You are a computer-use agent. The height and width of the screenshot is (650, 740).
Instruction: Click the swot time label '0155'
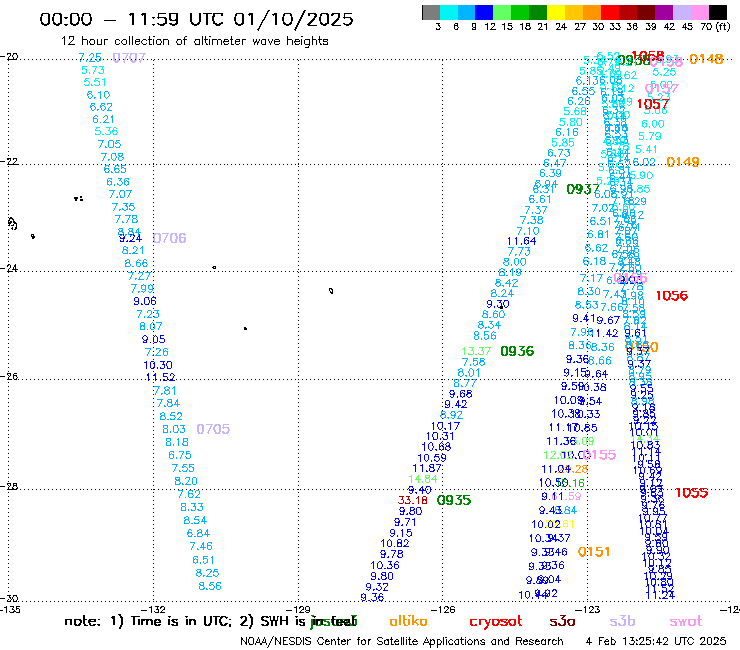(600, 455)
